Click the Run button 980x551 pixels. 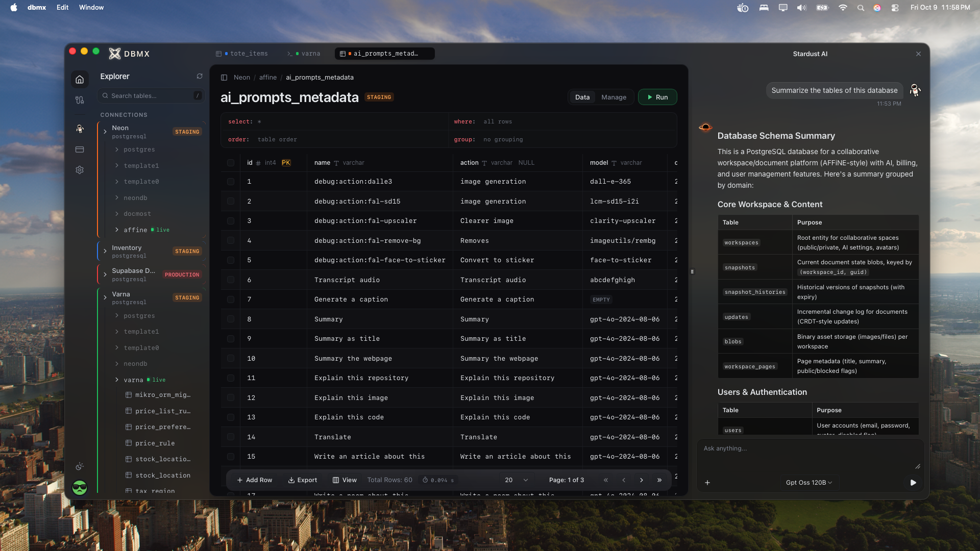[657, 97]
